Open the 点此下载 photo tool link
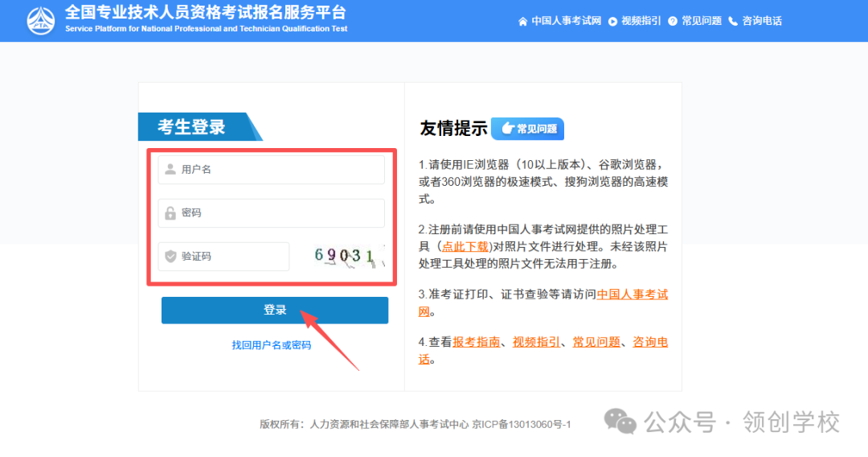This screenshot has height=457, width=868. (465, 246)
